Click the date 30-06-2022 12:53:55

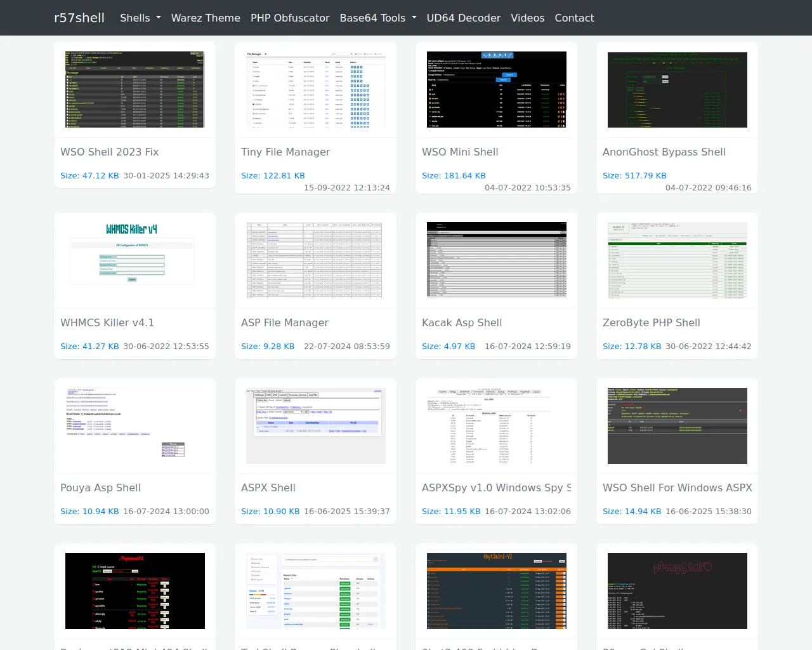pyautogui.click(x=166, y=347)
